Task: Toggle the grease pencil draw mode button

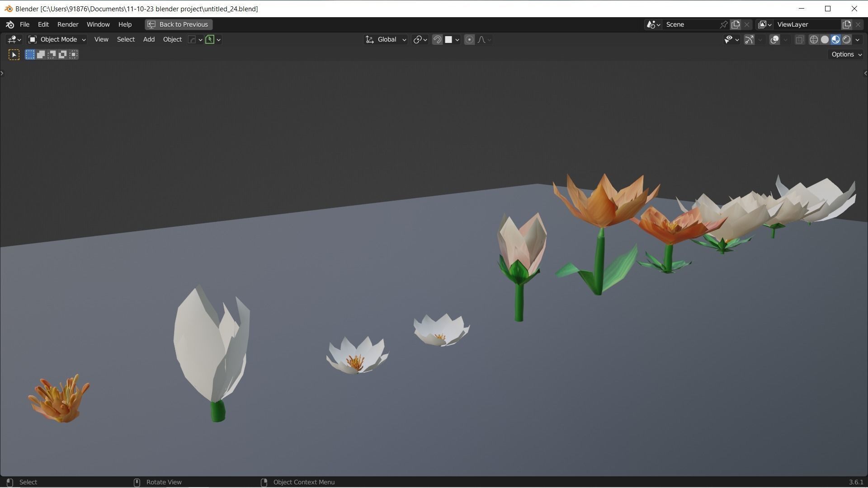Action: (x=192, y=40)
